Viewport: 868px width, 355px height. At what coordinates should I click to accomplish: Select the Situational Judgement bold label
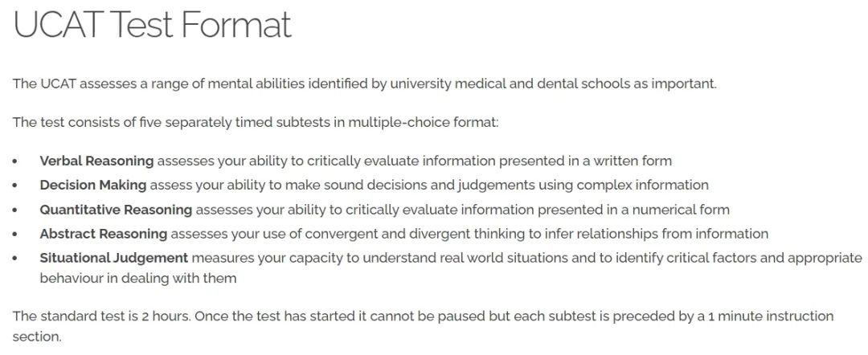click(114, 259)
